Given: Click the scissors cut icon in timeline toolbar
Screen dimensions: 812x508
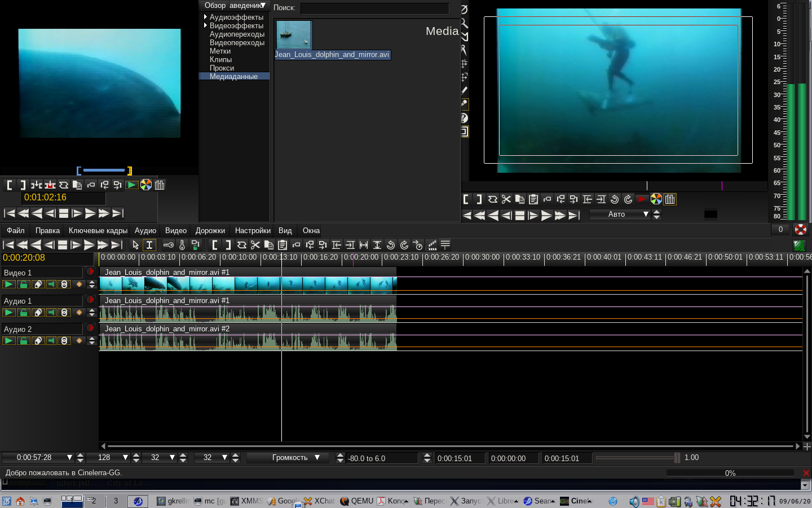Looking at the screenshot, I should [x=255, y=245].
